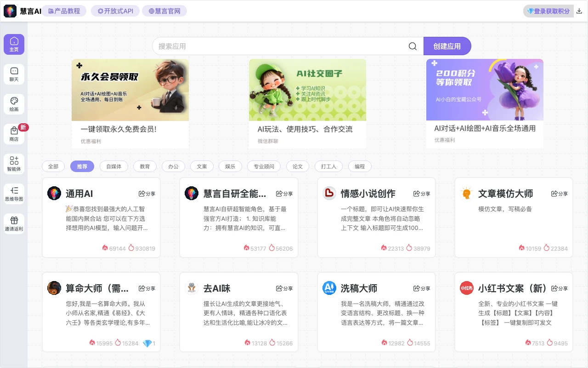Click the 创建应用 button
The image size is (588, 368).
click(x=447, y=46)
